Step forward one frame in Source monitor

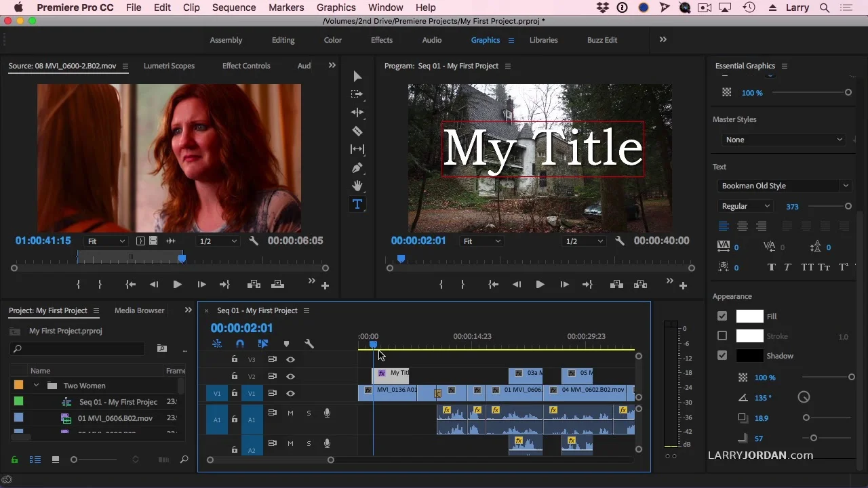tap(201, 284)
